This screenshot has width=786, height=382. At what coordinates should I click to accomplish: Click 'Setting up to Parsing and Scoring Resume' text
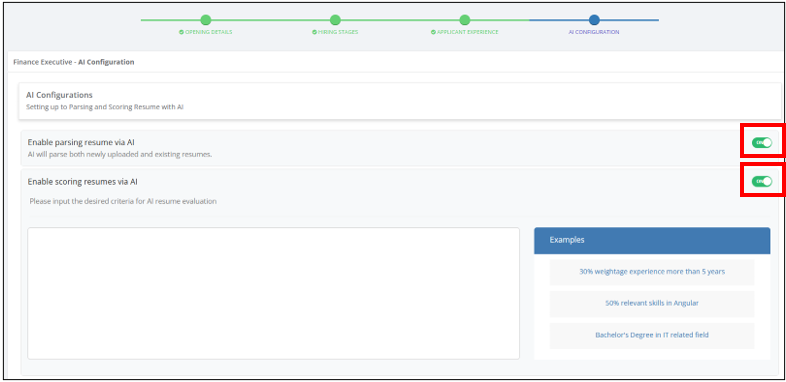[x=104, y=107]
